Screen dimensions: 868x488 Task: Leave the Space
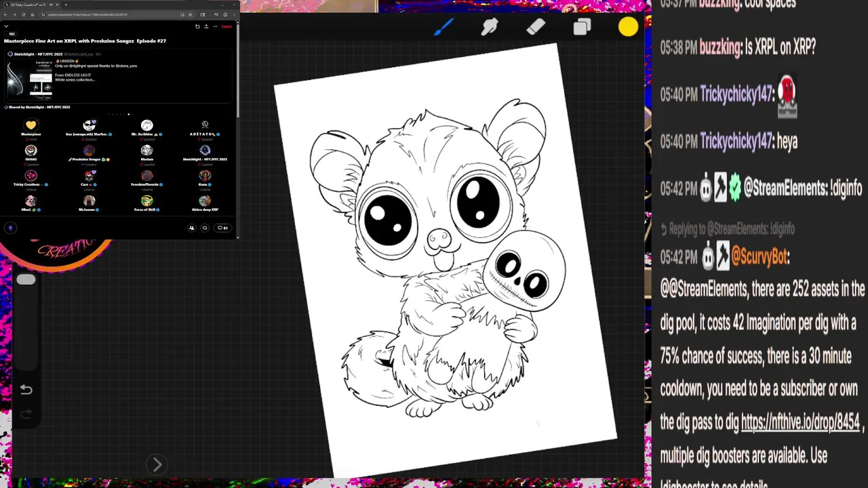coord(226,26)
